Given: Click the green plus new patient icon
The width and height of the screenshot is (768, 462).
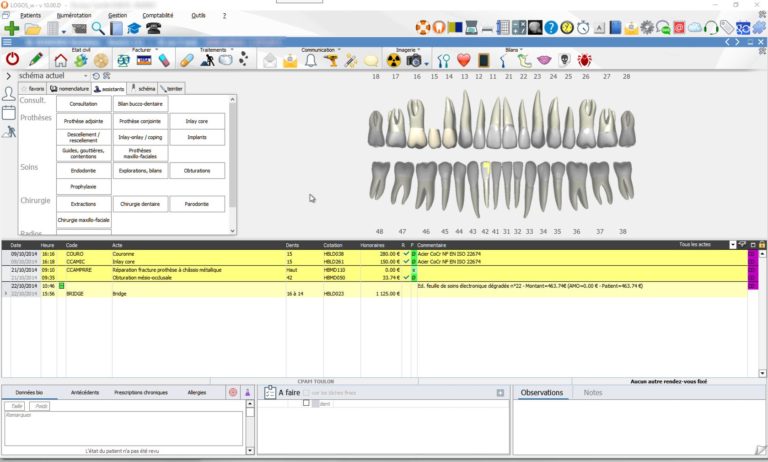Looking at the screenshot, I should 11,29.
